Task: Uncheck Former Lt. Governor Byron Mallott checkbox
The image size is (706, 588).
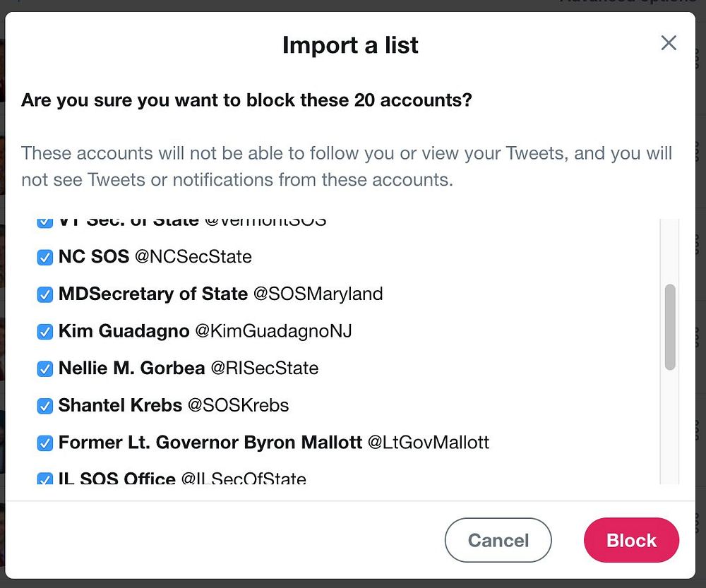Action: coord(45,443)
